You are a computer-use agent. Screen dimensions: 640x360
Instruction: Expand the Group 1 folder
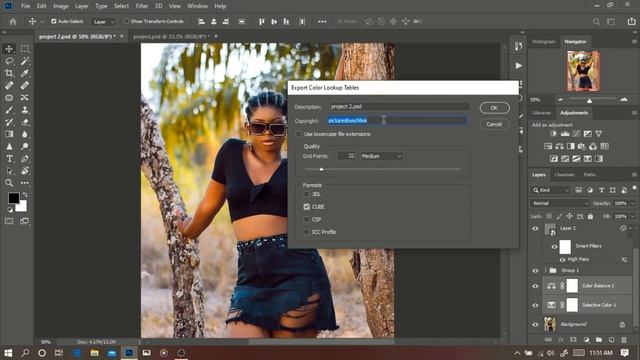[546, 270]
